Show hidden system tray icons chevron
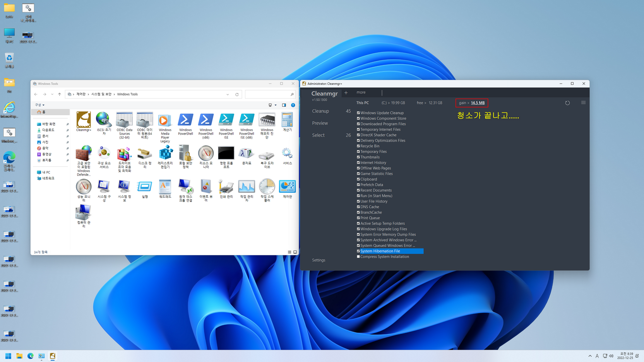This screenshot has width=644, height=362. coord(590,356)
